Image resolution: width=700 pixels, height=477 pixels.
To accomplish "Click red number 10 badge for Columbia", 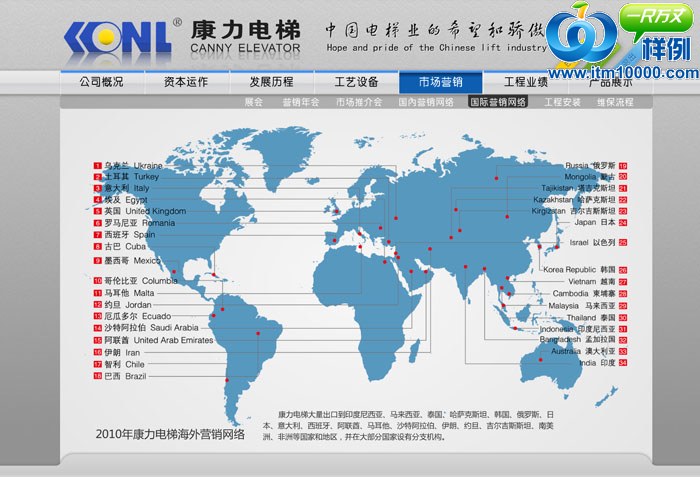I will point(98,281).
